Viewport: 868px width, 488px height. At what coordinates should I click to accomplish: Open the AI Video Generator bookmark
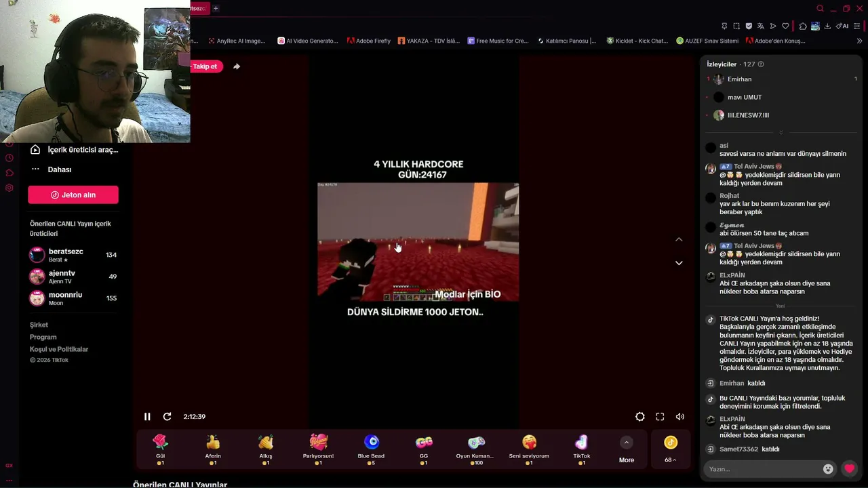pos(308,41)
